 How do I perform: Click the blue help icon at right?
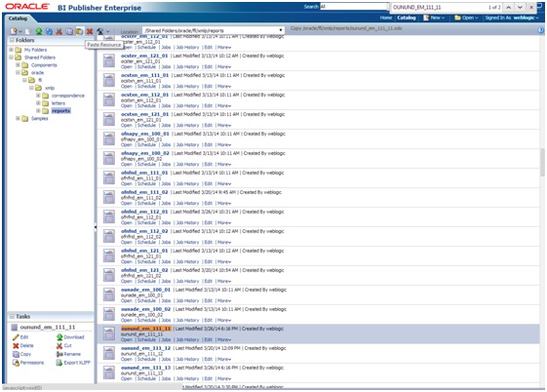click(541, 30)
